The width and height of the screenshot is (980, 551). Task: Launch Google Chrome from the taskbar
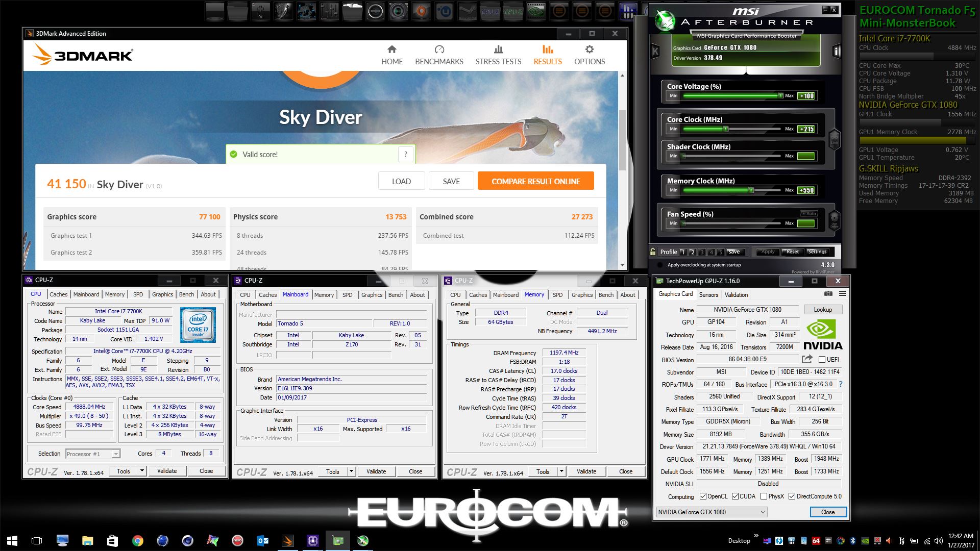coord(137,541)
